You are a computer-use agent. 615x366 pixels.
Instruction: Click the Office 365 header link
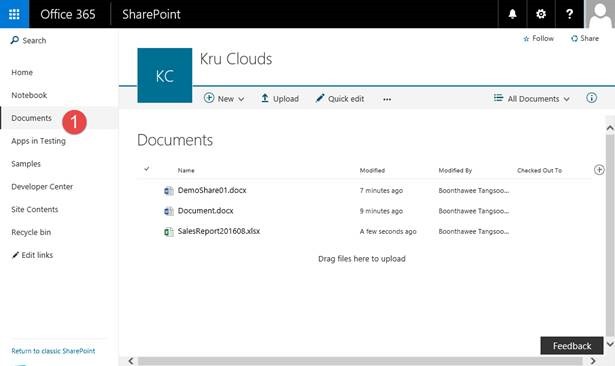(x=68, y=14)
